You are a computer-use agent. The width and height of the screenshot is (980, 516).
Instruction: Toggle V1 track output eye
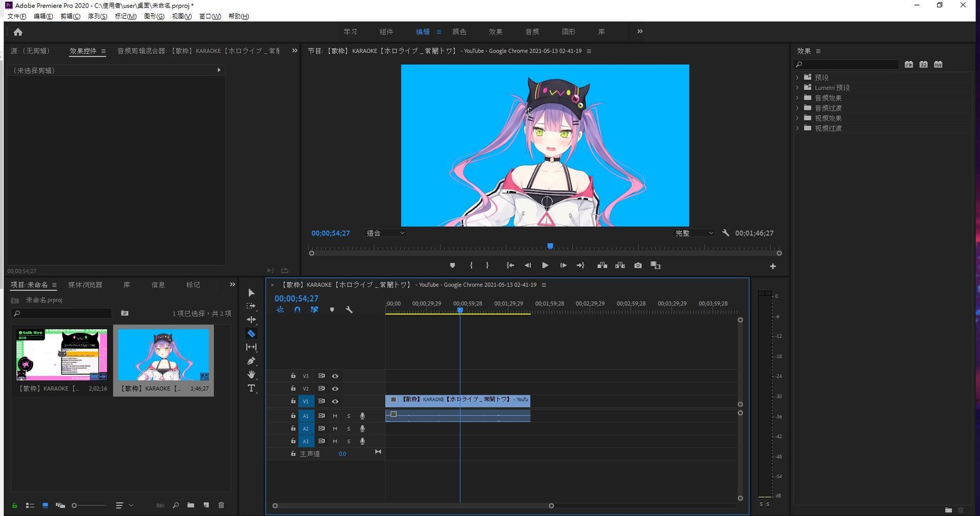coord(335,402)
